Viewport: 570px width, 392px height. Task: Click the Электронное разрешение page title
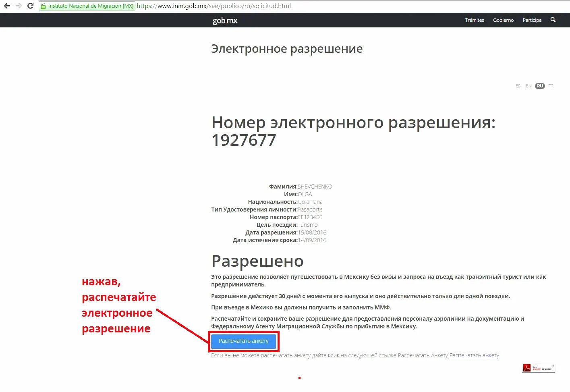[x=287, y=49]
